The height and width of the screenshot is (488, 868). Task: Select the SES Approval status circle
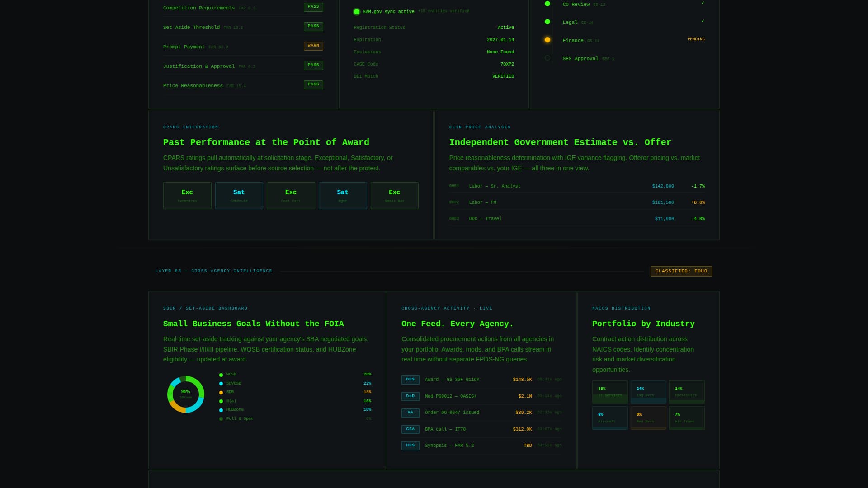[x=547, y=57]
